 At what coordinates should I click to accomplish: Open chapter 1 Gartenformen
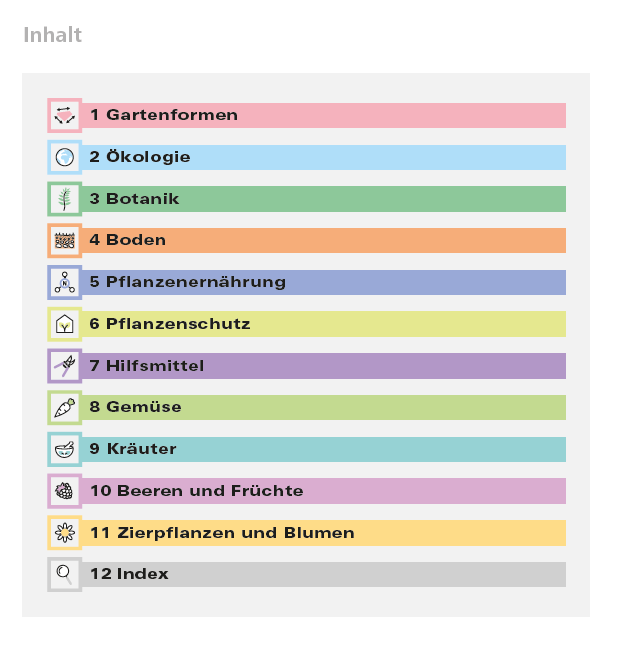click(323, 115)
